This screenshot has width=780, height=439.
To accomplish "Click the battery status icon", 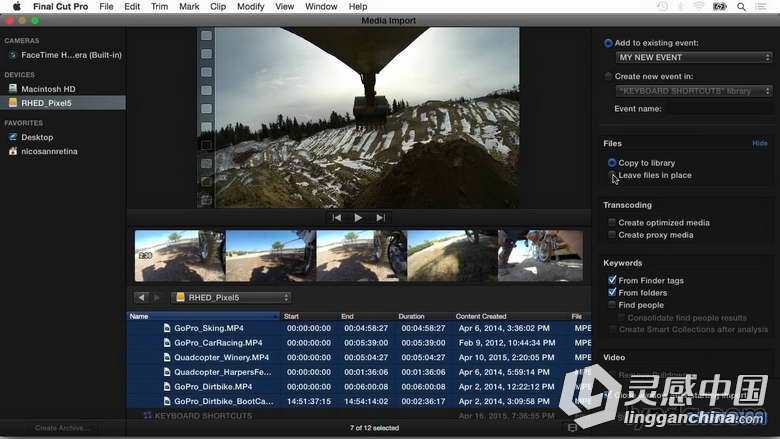I will 720,6.
